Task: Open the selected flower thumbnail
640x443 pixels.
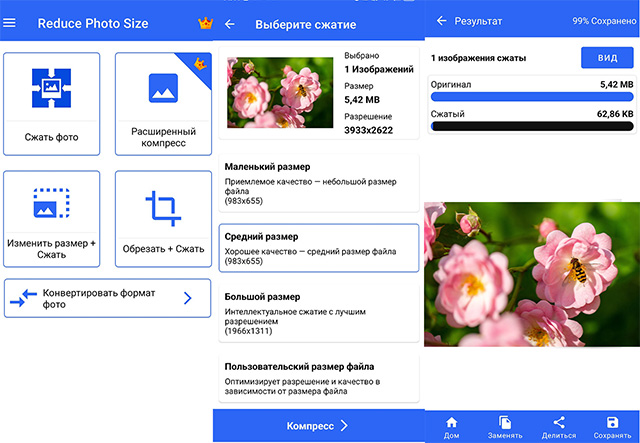Action: [280, 92]
